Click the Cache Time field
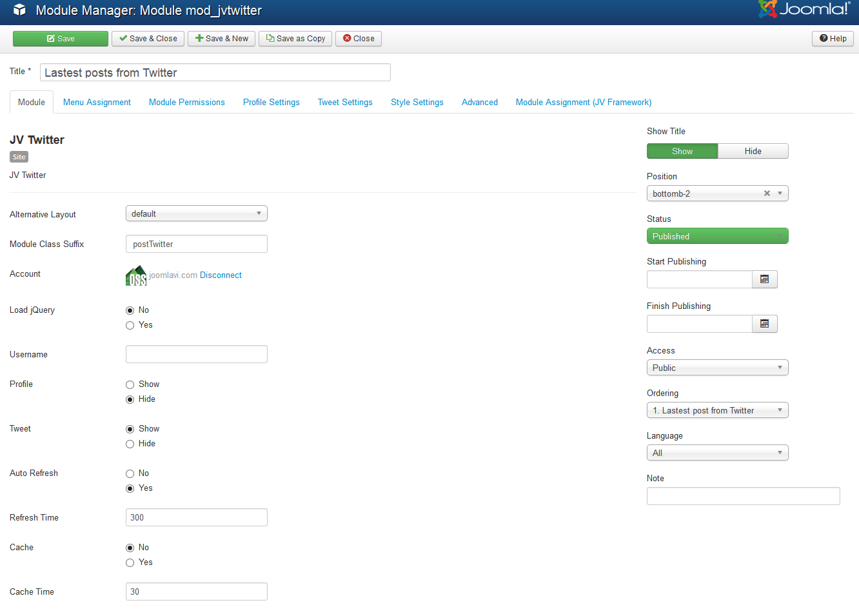This screenshot has height=616, width=859. pyautogui.click(x=197, y=591)
